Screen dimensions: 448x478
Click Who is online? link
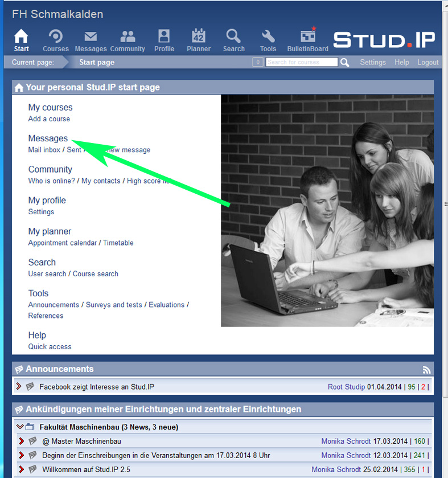51,181
